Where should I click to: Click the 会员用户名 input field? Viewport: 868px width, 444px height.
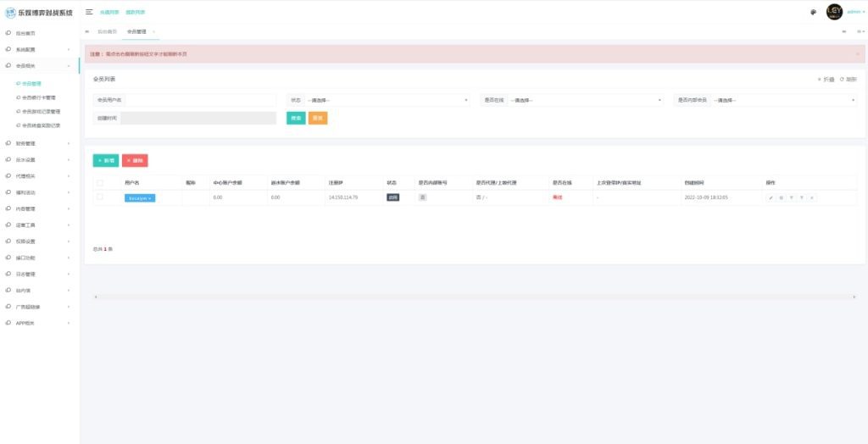(200, 100)
